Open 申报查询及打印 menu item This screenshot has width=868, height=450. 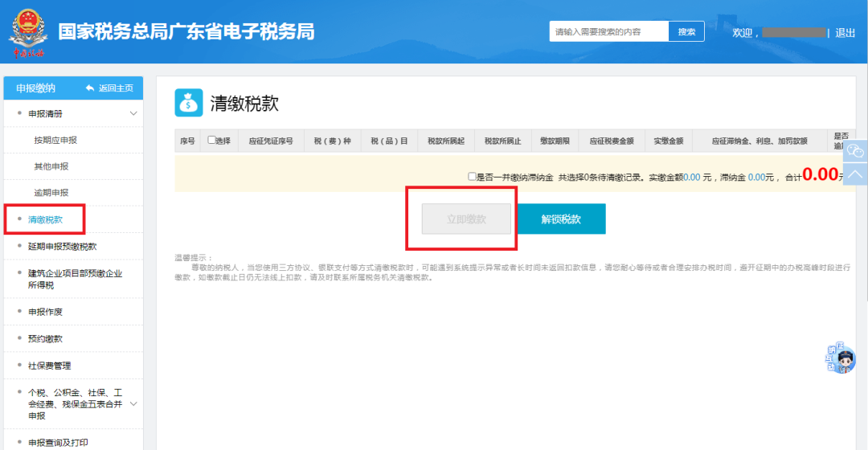(x=58, y=442)
